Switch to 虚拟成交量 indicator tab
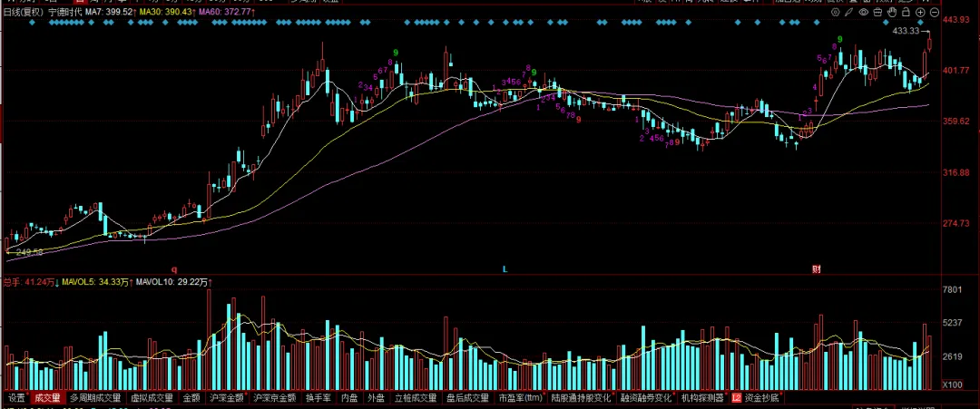The width and height of the screenshot is (980, 409). pyautogui.click(x=152, y=397)
